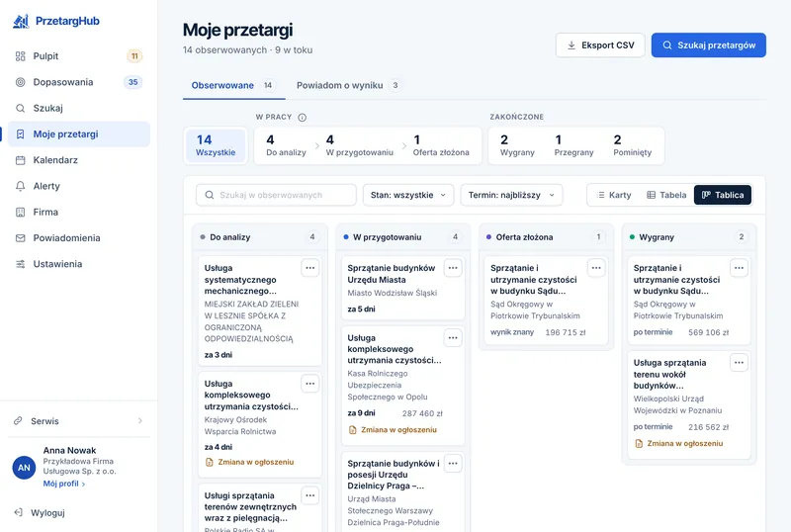Screen dimensions: 791x532
Task: Select the Tablica board view
Action: click(723, 195)
